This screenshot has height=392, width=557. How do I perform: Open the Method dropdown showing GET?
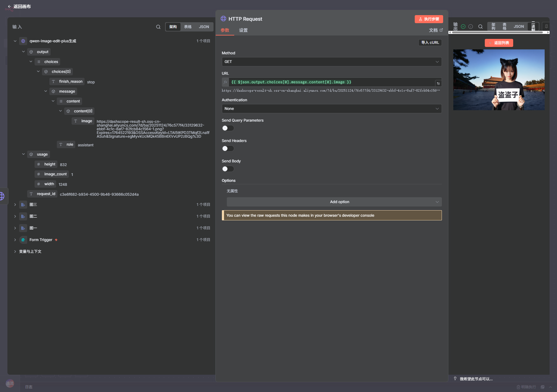tap(331, 62)
